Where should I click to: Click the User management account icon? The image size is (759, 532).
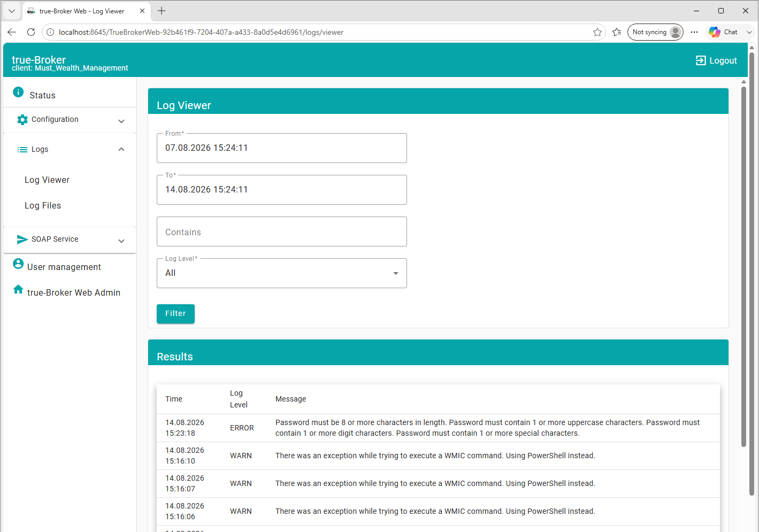click(18, 264)
